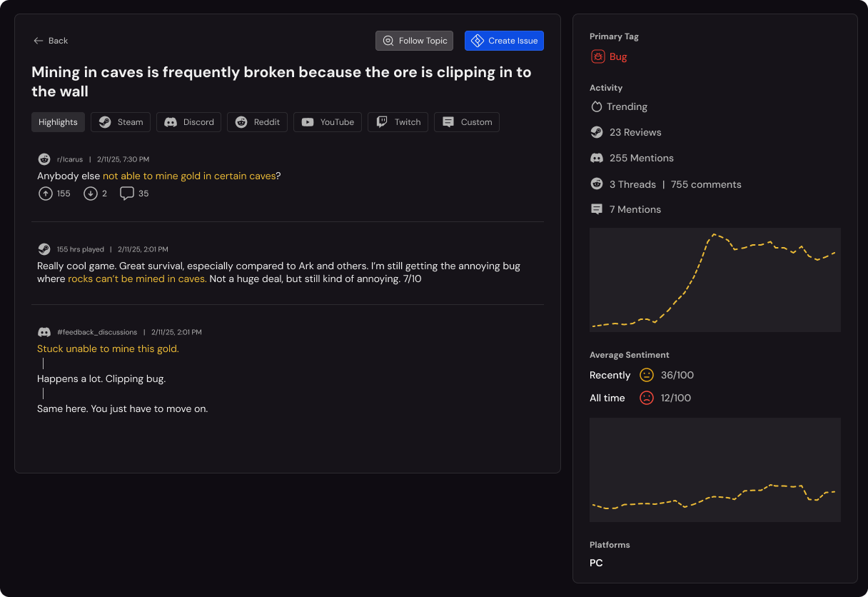This screenshot has width=868, height=597.
Task: Click the 'Trending' activity label
Action: (627, 106)
